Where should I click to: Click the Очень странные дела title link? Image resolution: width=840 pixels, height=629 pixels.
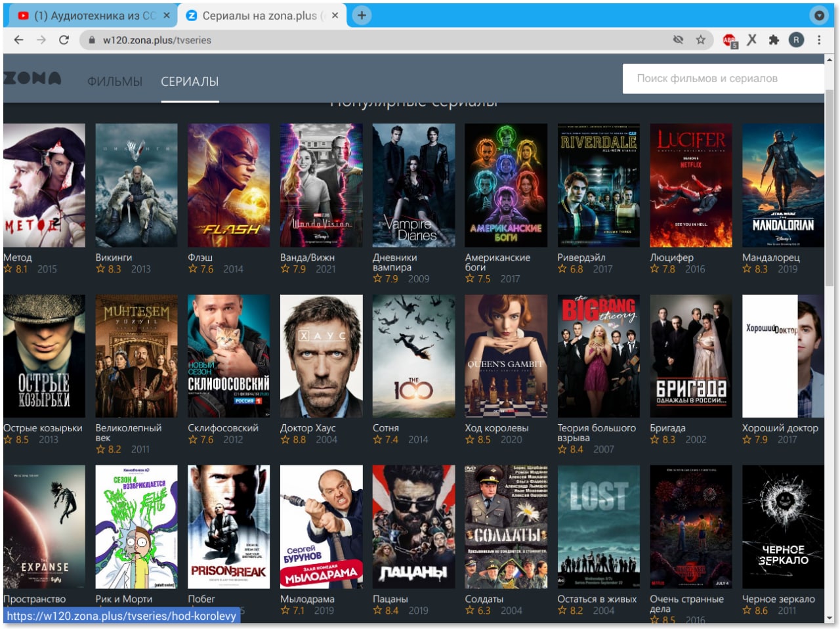tap(686, 603)
